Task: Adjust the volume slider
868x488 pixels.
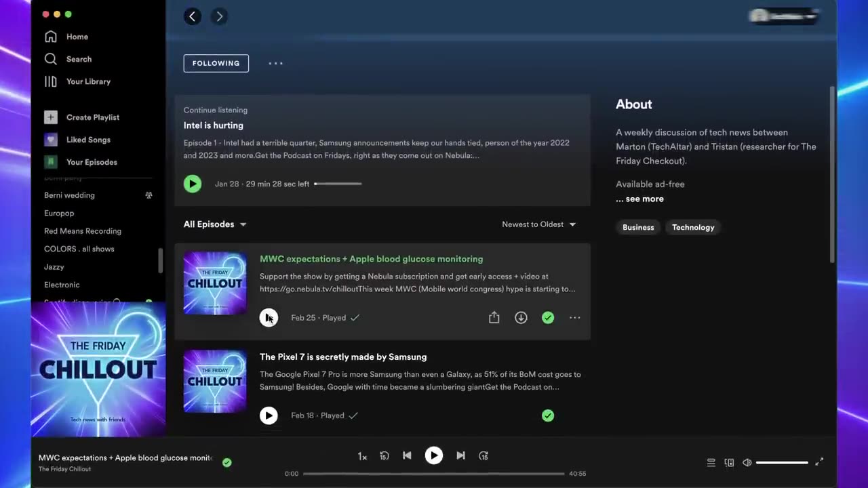Action: point(782,462)
